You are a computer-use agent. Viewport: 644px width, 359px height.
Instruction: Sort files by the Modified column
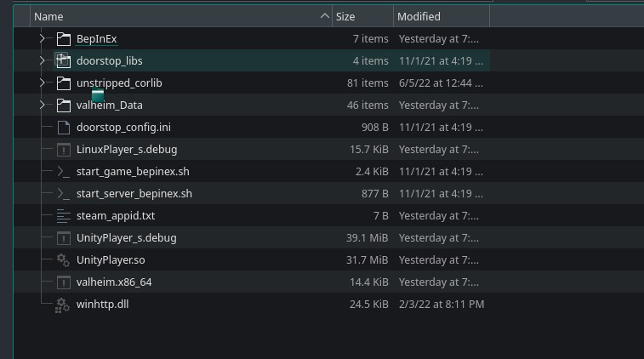click(419, 17)
